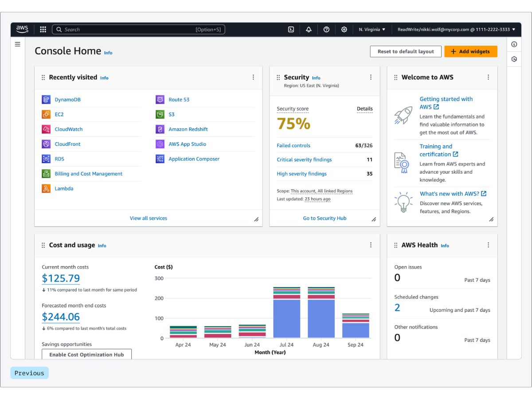Click the $125.79 current month cost
The width and height of the screenshot is (532, 399).
click(x=61, y=278)
